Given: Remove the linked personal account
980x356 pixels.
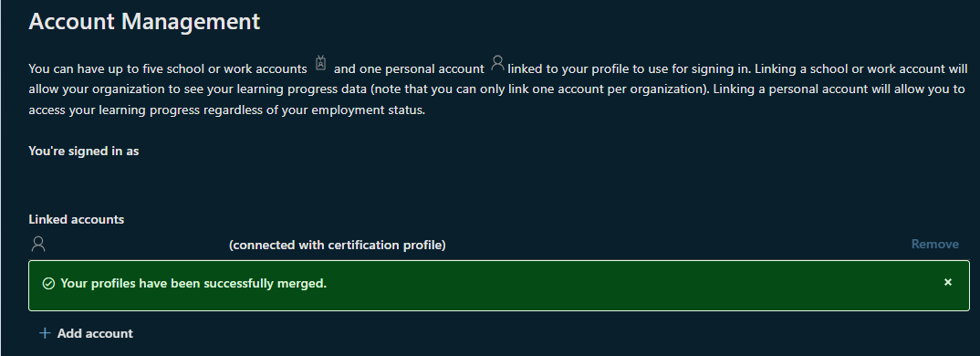Looking at the screenshot, I should point(934,244).
